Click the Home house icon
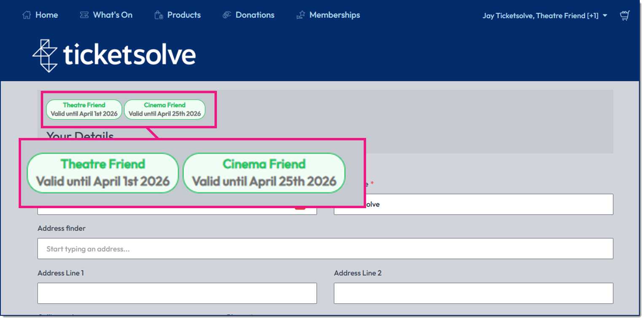 point(27,15)
